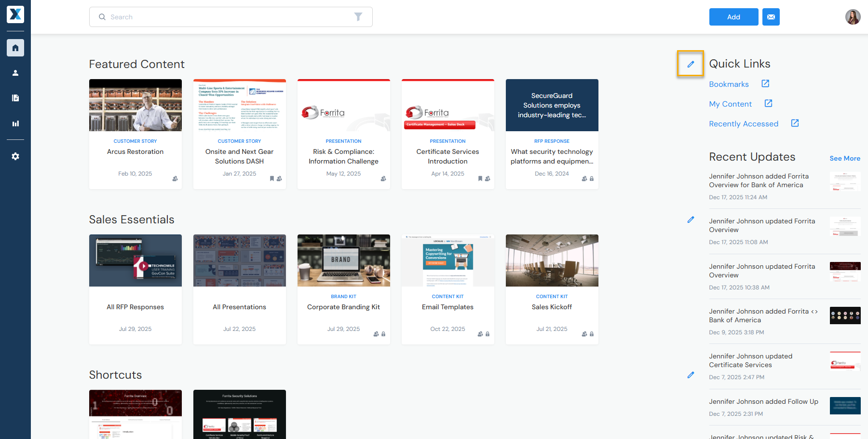
Task: Open 'Corporate Branding Kit' title text
Action: 344,307
